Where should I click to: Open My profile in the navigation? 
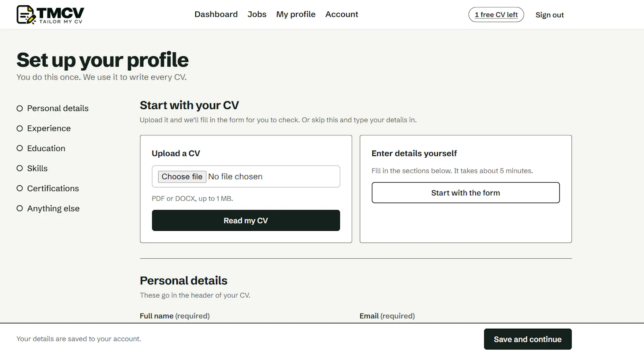tap(296, 14)
